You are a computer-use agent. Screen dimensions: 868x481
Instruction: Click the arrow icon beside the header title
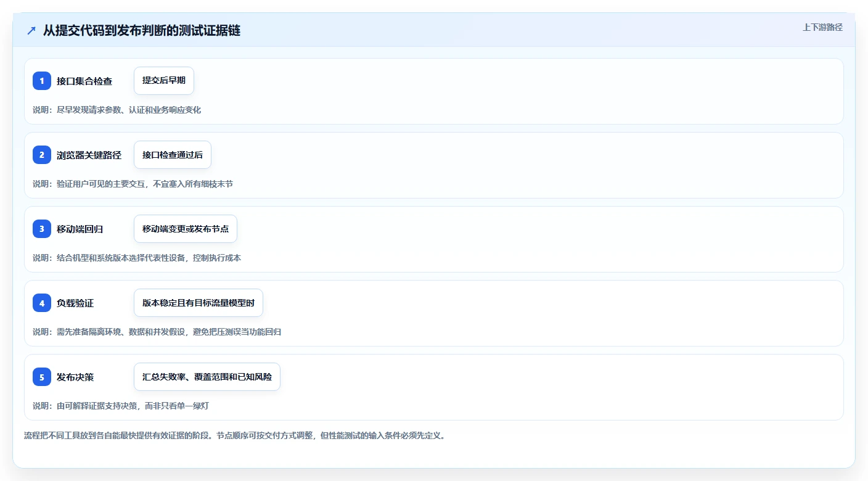[x=31, y=30]
